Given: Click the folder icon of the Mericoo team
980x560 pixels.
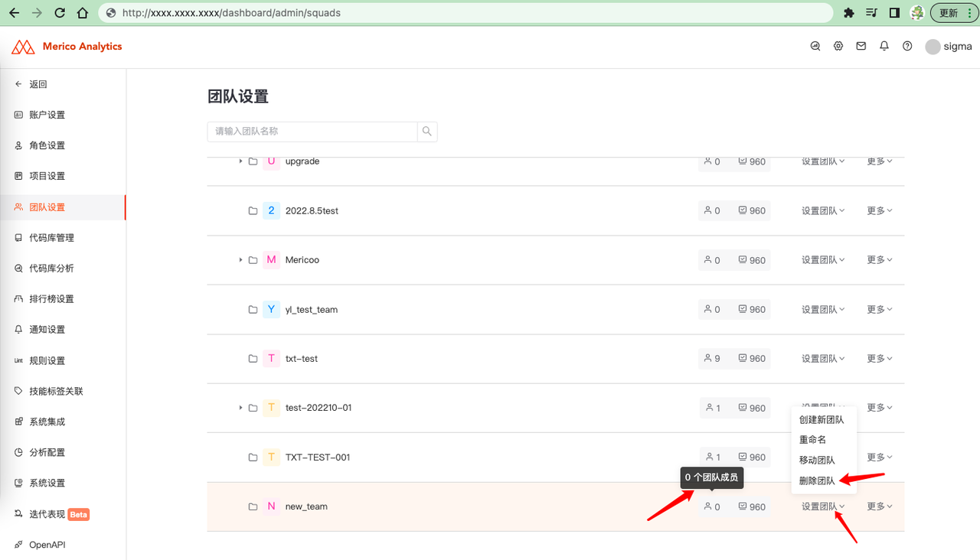Looking at the screenshot, I should [253, 260].
